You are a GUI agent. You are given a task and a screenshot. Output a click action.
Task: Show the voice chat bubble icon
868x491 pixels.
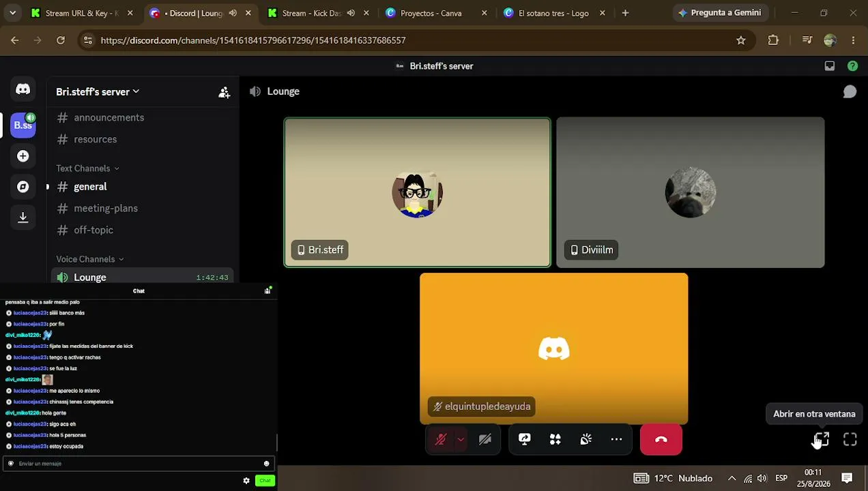click(850, 91)
